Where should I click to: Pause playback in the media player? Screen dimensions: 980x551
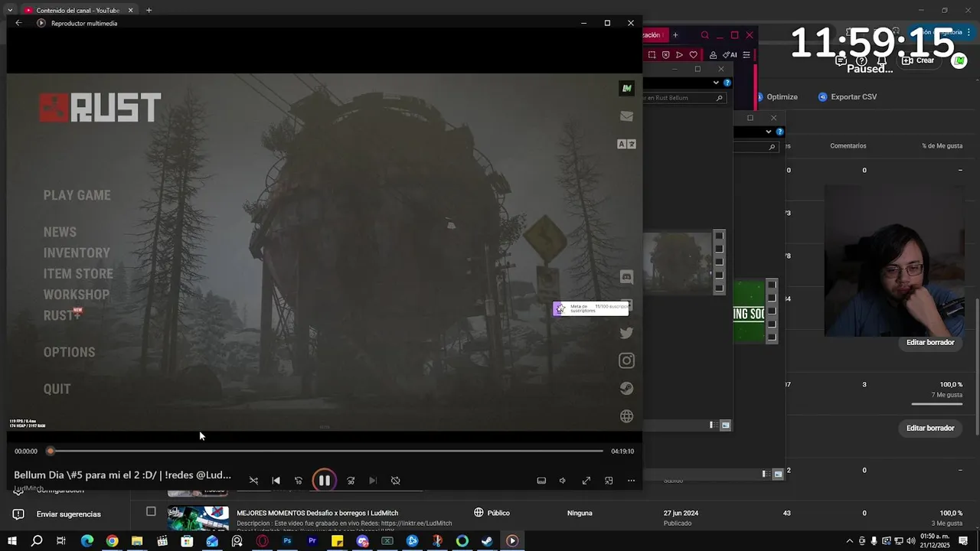pyautogui.click(x=324, y=481)
